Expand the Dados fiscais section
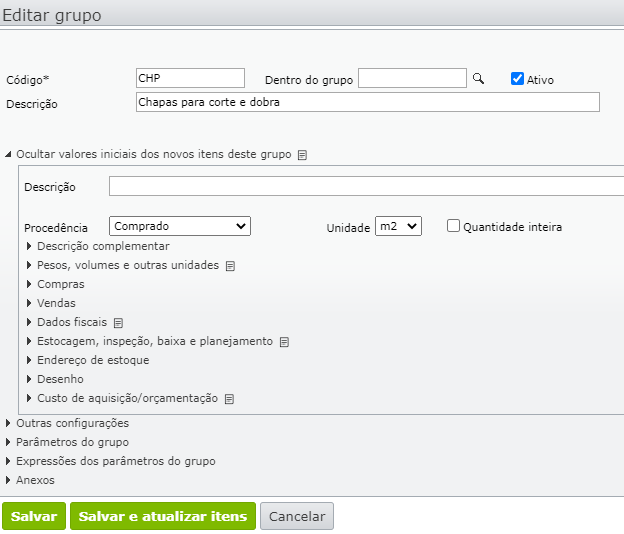Image resolution: width=624 pixels, height=534 pixels. [x=67, y=322]
